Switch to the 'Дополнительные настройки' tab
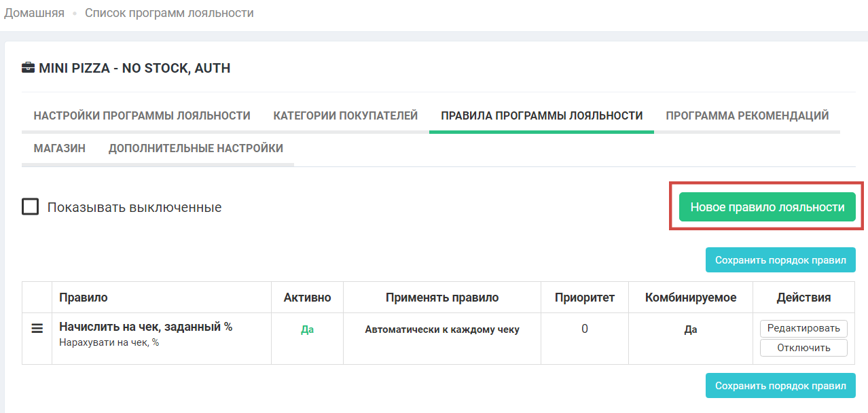868x413 pixels. 196,148
